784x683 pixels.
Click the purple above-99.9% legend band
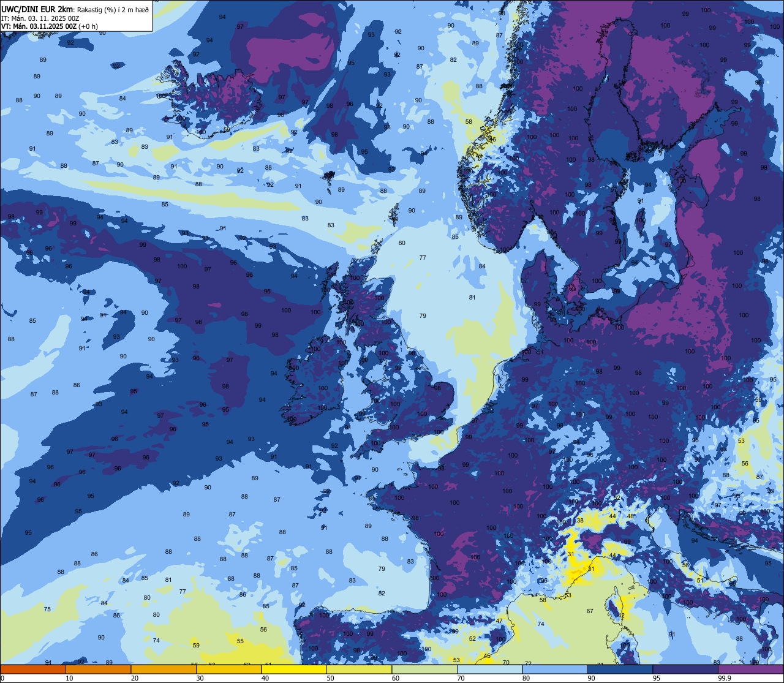(x=750, y=669)
